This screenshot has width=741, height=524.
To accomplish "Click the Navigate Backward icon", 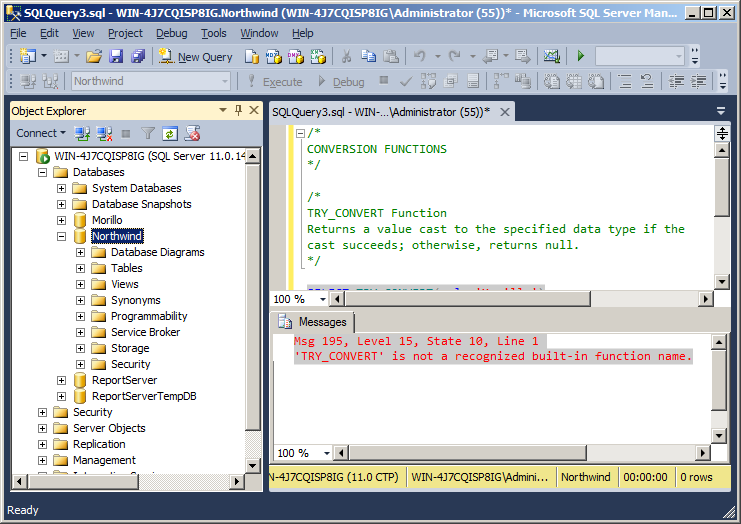I will pyautogui.click(x=490, y=56).
